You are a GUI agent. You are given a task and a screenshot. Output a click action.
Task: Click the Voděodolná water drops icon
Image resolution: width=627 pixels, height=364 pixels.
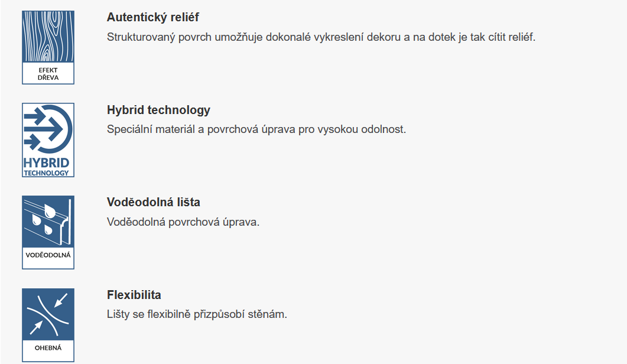coord(48,232)
